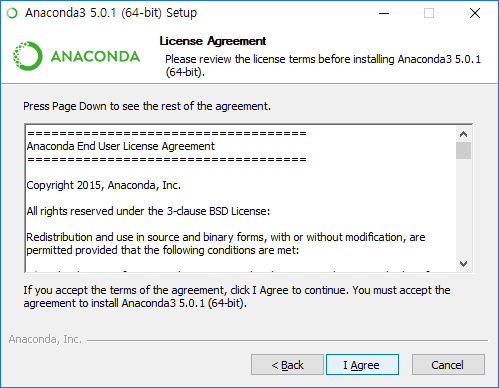Click the empty scrollbar track below the thumb
The height and width of the screenshot is (388, 499).
coord(463,208)
